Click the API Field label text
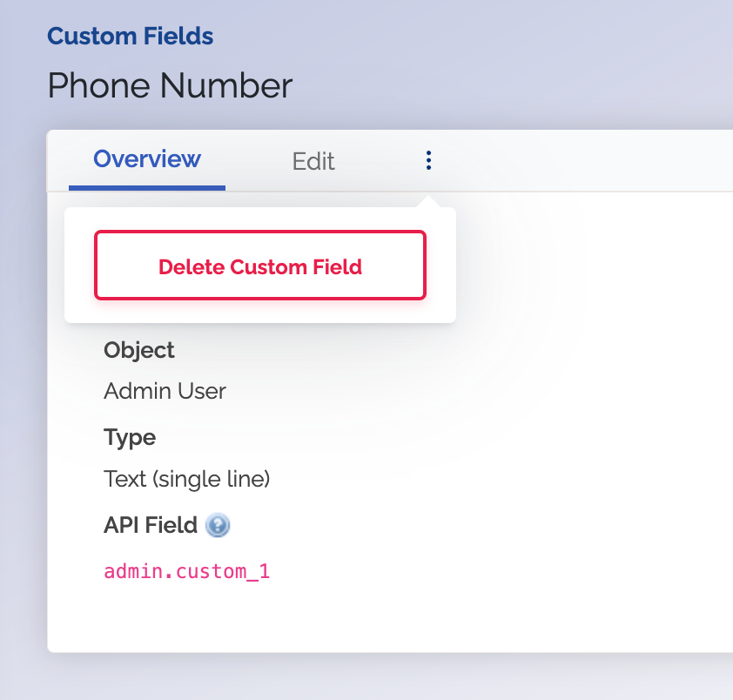The width and height of the screenshot is (733, 700). pos(150,525)
